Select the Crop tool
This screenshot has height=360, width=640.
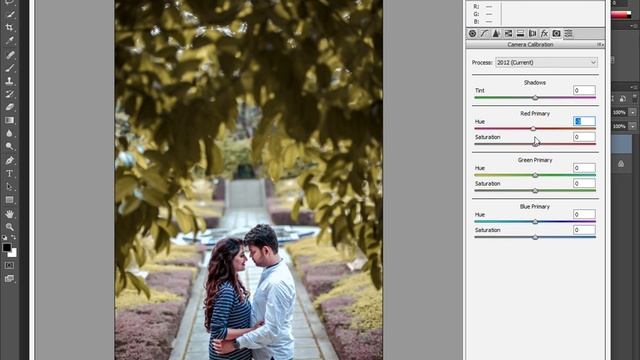(10, 28)
